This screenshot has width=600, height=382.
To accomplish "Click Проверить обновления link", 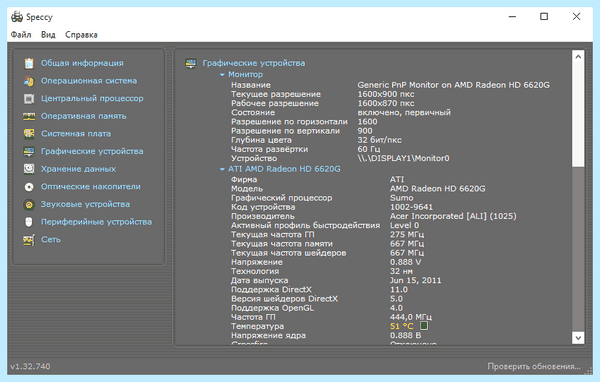I will coord(534,366).
